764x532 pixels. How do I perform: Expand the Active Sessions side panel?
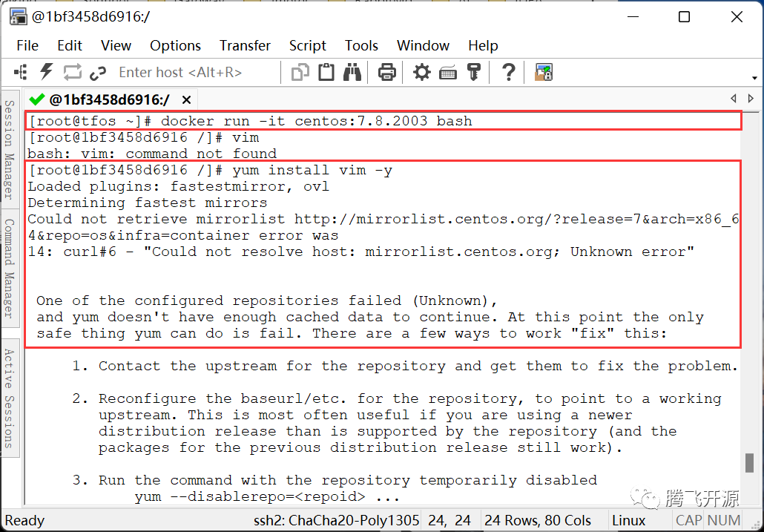(10, 398)
